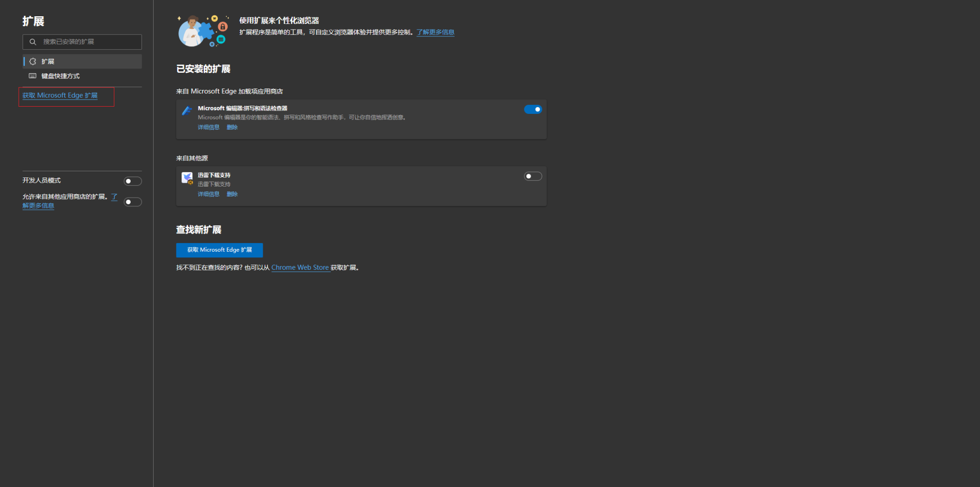The image size is (980, 487).
Task: Click 删除 for Microsoft 编辑器 extension
Action: pyautogui.click(x=232, y=127)
